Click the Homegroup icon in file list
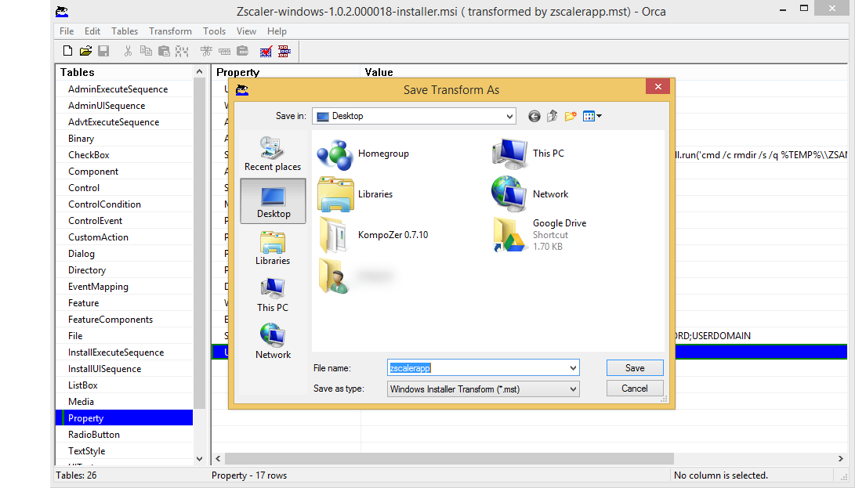The width and height of the screenshot is (855, 488). (x=335, y=154)
